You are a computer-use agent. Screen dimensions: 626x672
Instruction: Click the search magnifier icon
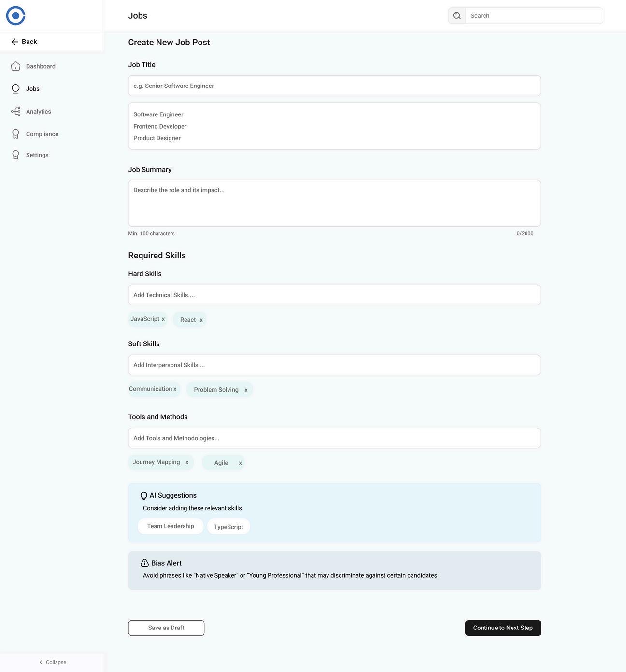click(456, 15)
